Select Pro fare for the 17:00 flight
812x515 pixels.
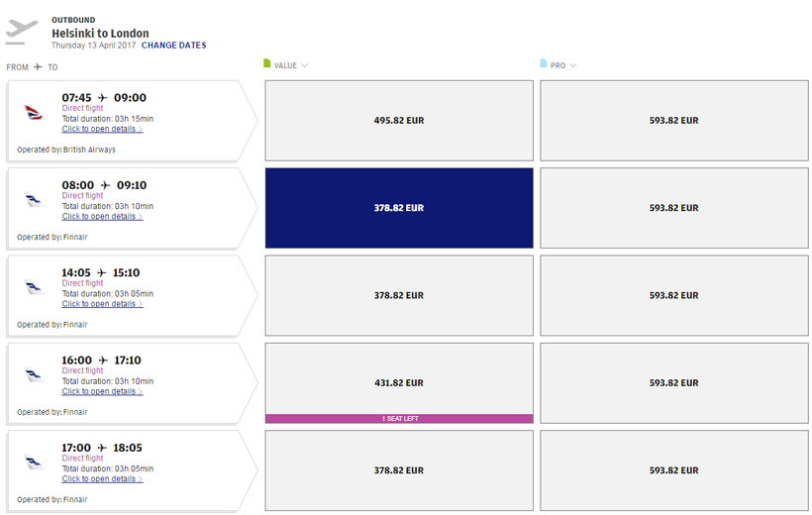pyautogui.click(x=674, y=470)
